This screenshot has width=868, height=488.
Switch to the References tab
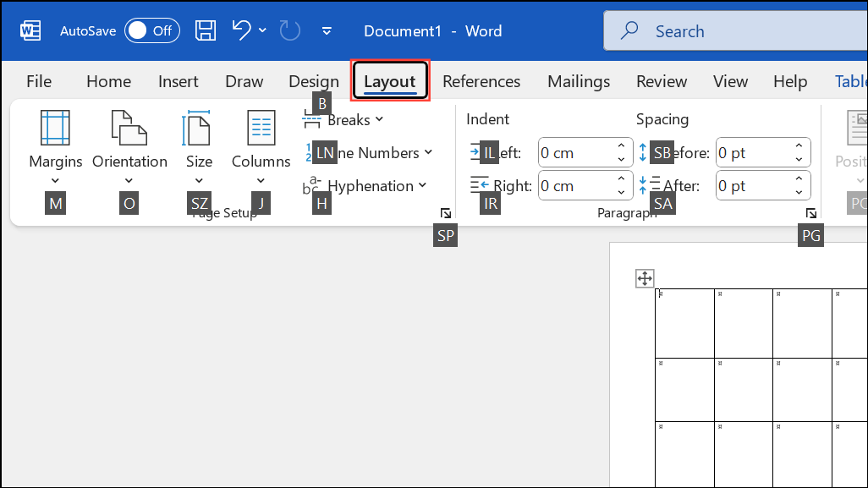481,82
